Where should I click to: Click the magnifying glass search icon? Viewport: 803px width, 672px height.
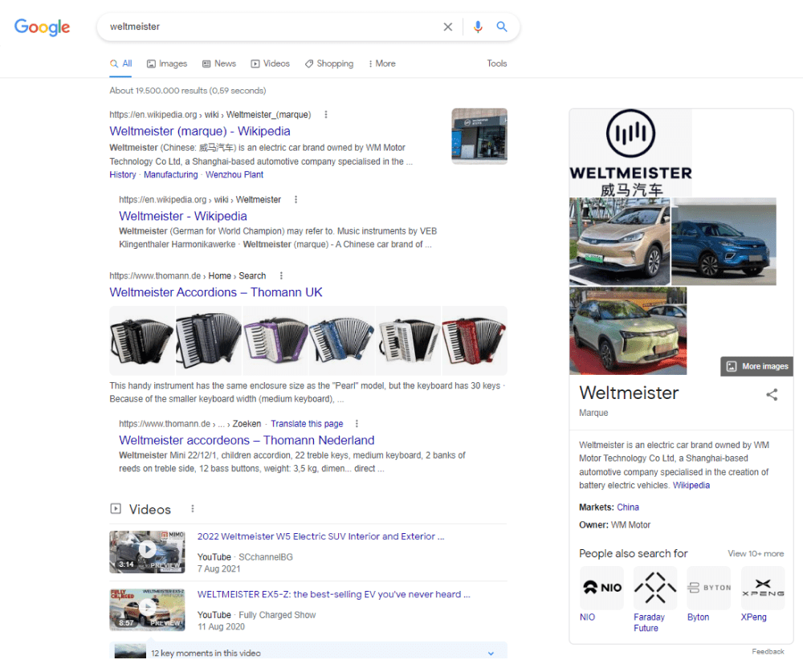[x=502, y=27]
